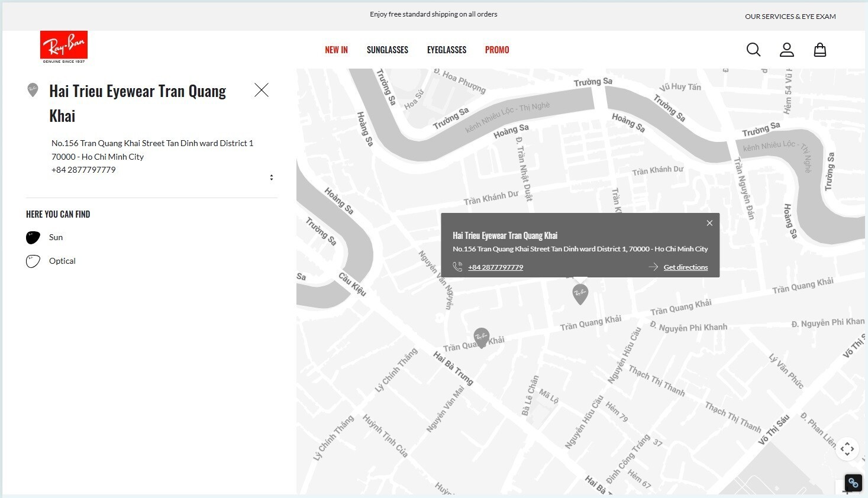The height and width of the screenshot is (498, 868).
Task: Click Đ. Hoa Phượng label on map
Action: click(460, 81)
